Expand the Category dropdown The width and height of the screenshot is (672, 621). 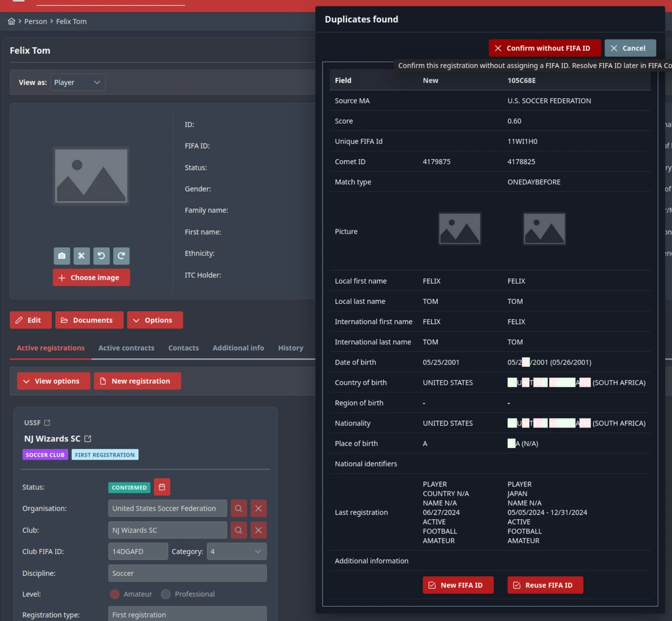(236, 552)
